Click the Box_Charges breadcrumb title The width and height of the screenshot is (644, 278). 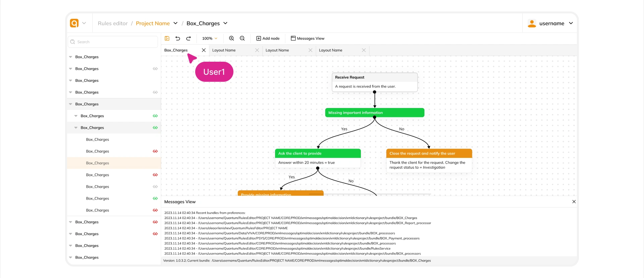203,23
